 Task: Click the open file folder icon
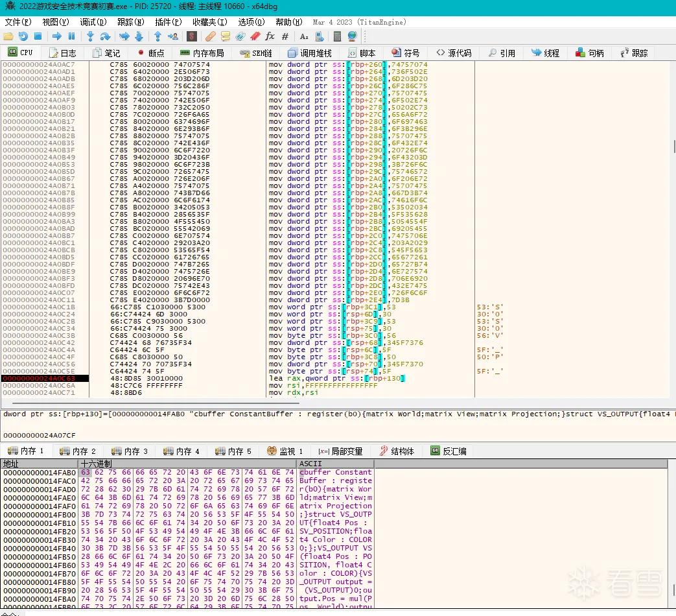(x=8, y=36)
